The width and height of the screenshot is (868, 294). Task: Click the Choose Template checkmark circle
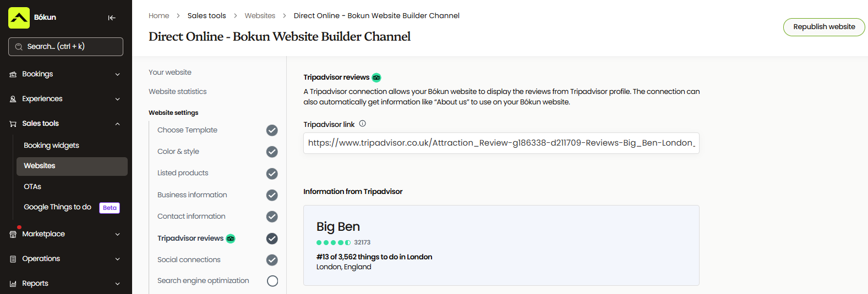272,130
